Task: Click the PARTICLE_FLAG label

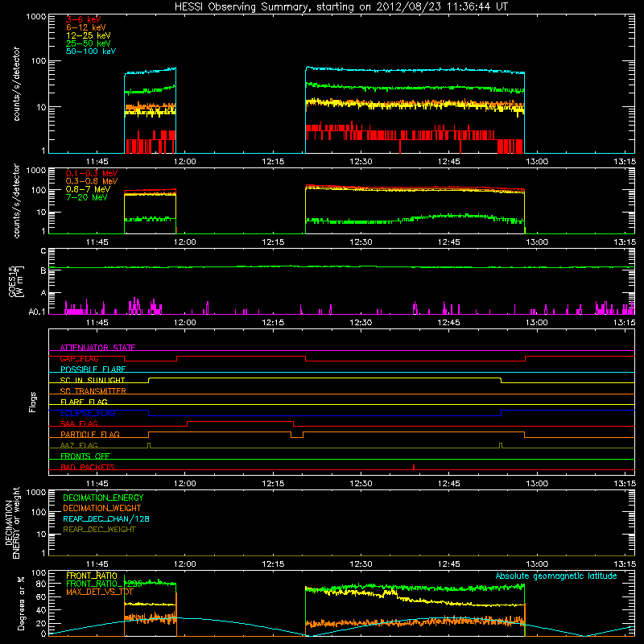Action: [x=90, y=435]
